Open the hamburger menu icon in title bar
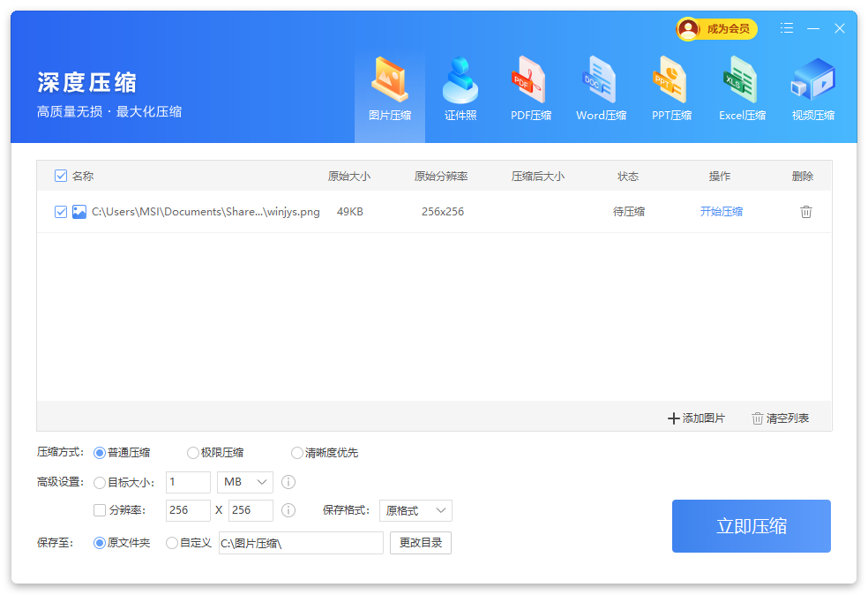Screen dimensions: 868x595 (x=787, y=28)
